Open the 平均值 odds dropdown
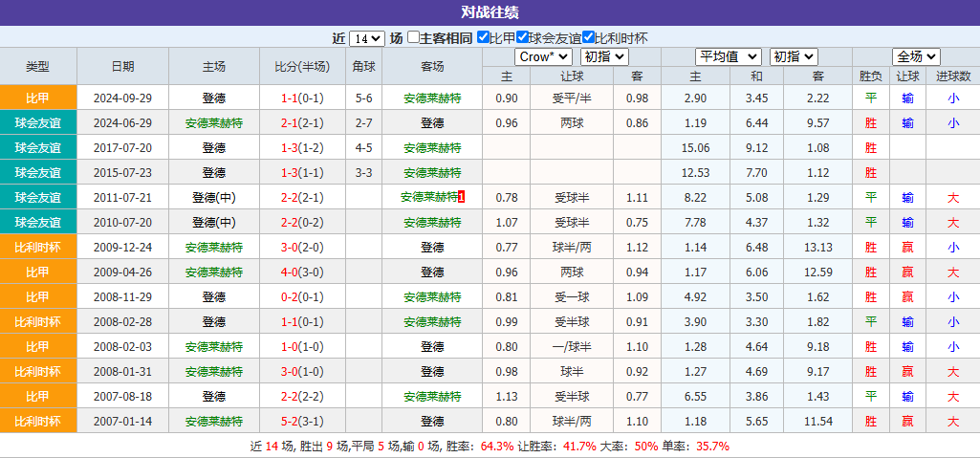Screen dimensions: 980x458 click(x=729, y=56)
